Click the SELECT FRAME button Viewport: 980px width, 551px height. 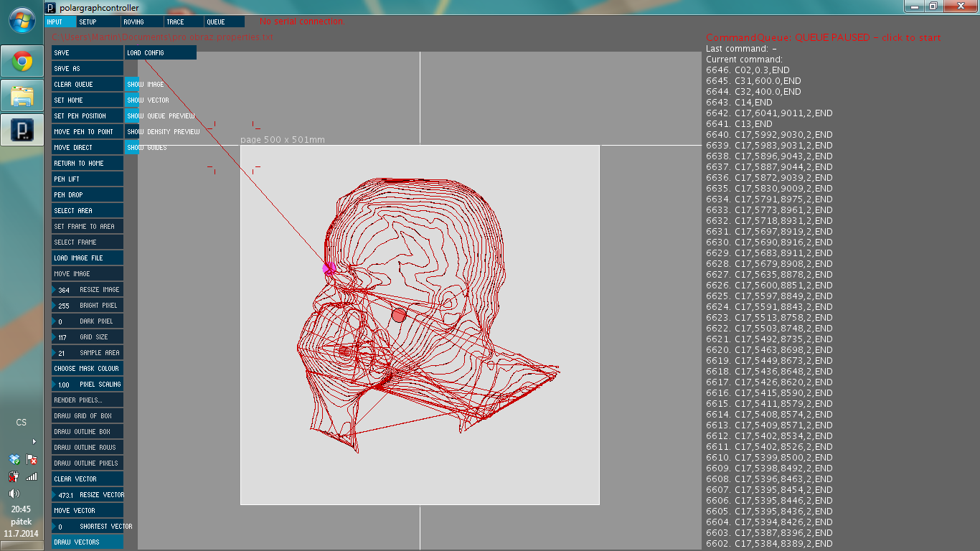pos(88,242)
